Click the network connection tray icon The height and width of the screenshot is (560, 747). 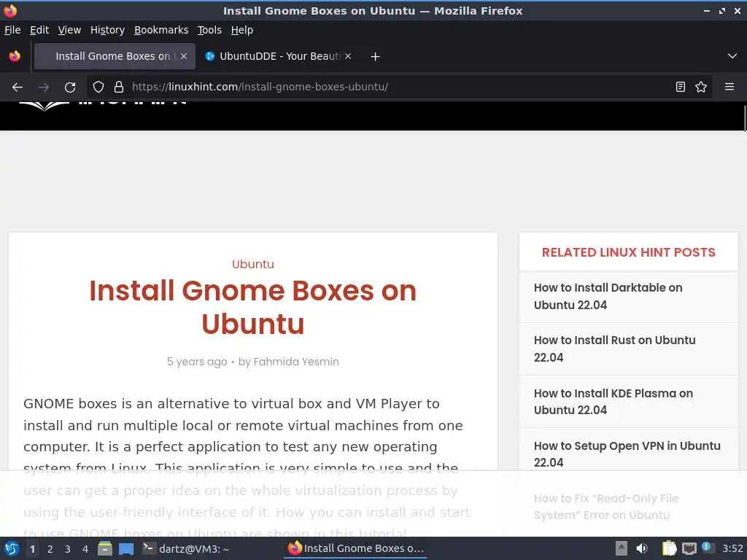pyautogui.click(x=689, y=549)
